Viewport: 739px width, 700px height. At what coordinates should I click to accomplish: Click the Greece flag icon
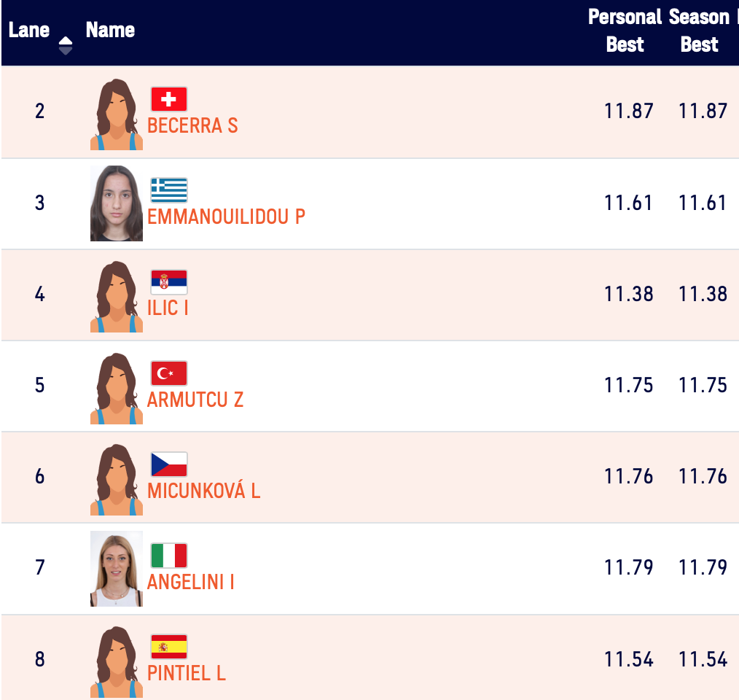point(169,190)
